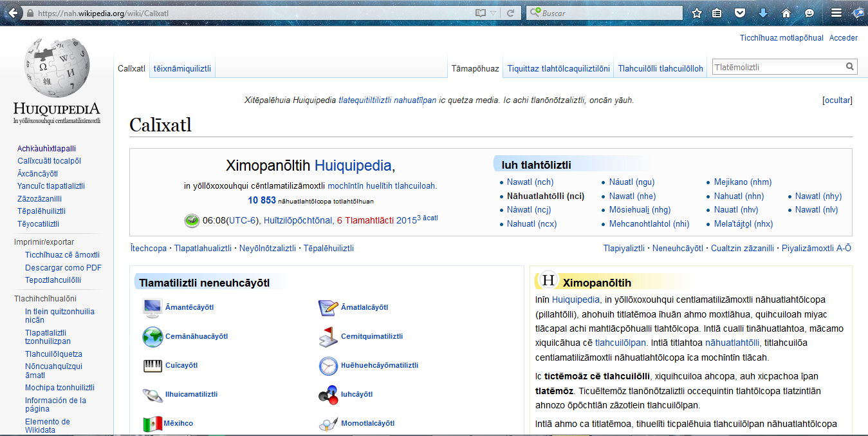Click the tlatequitiltiliztli nahuatīlpan banner link
Viewport: 868px width, 436px height.
(x=387, y=100)
